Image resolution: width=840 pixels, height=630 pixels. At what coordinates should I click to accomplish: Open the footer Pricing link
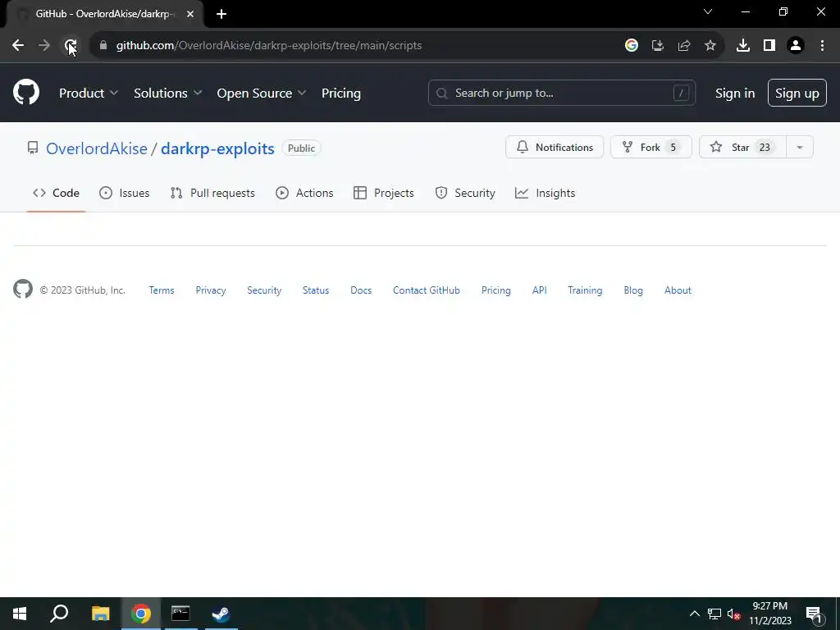point(496,290)
